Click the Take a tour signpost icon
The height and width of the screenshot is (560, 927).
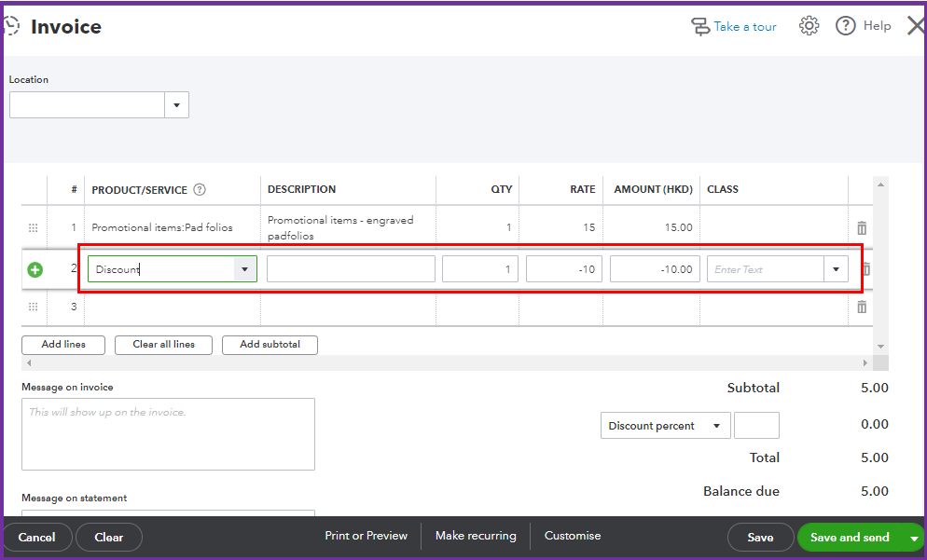(700, 27)
